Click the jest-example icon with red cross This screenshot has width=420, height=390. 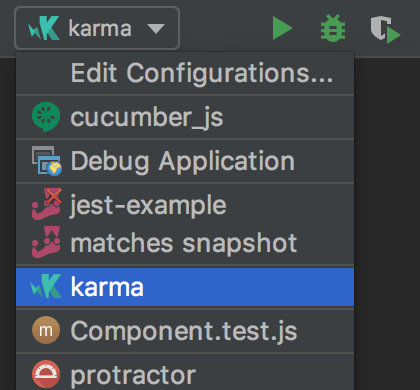[x=47, y=204]
